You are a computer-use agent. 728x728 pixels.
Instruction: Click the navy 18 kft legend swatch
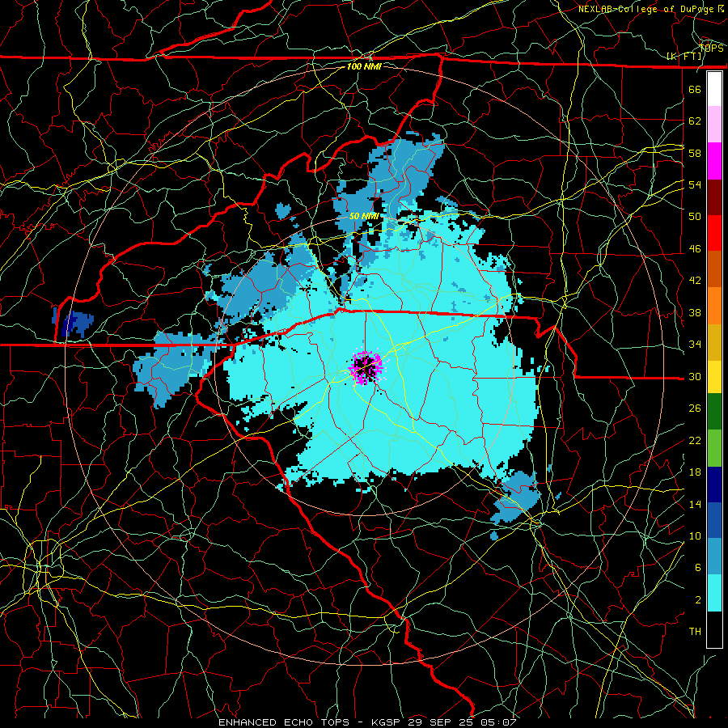click(x=714, y=485)
